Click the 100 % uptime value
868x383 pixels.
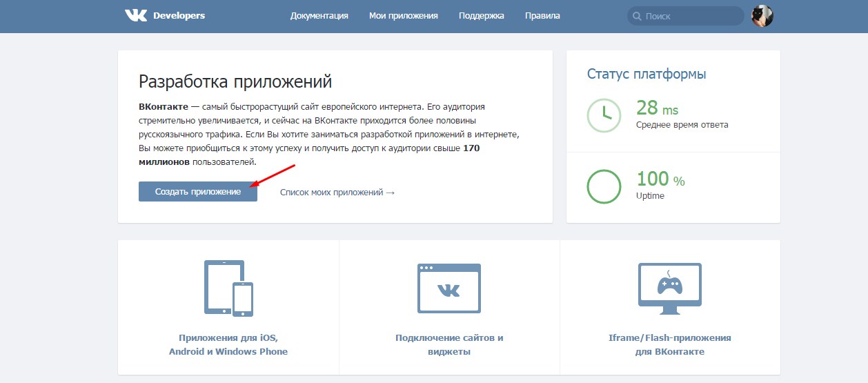(660, 179)
